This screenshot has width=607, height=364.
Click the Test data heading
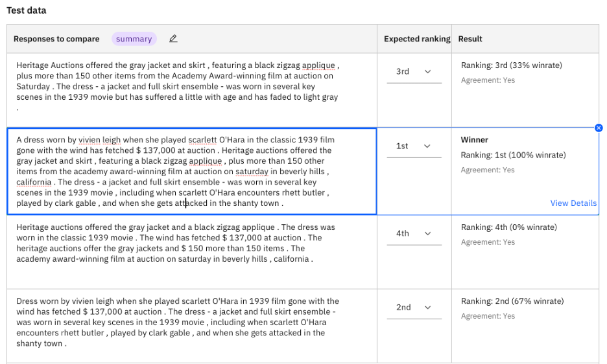(x=26, y=10)
